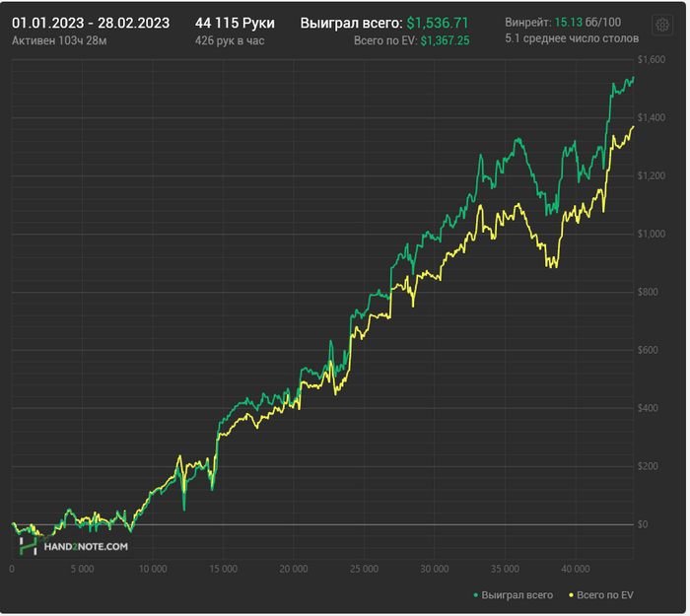Click the 15 000 x-axis label
The width and height of the screenshot is (690, 616).
pyautogui.click(x=223, y=569)
